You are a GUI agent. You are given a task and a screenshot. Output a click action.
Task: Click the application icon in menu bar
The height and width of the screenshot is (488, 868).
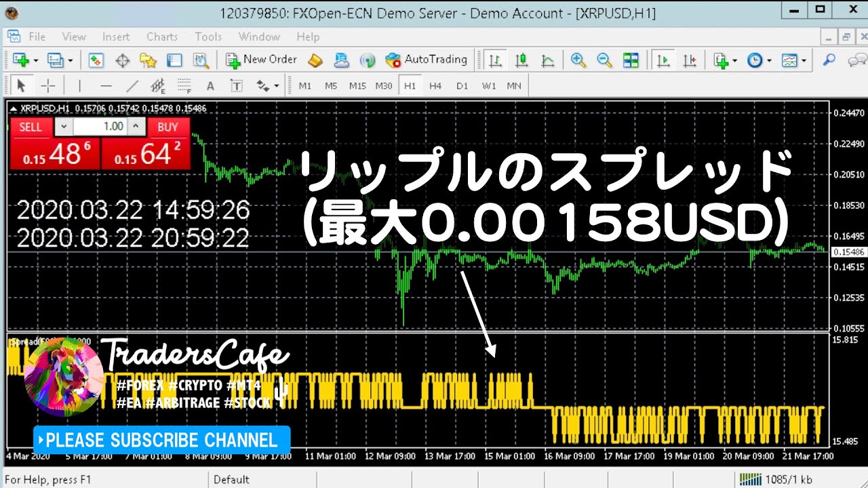(x=13, y=37)
